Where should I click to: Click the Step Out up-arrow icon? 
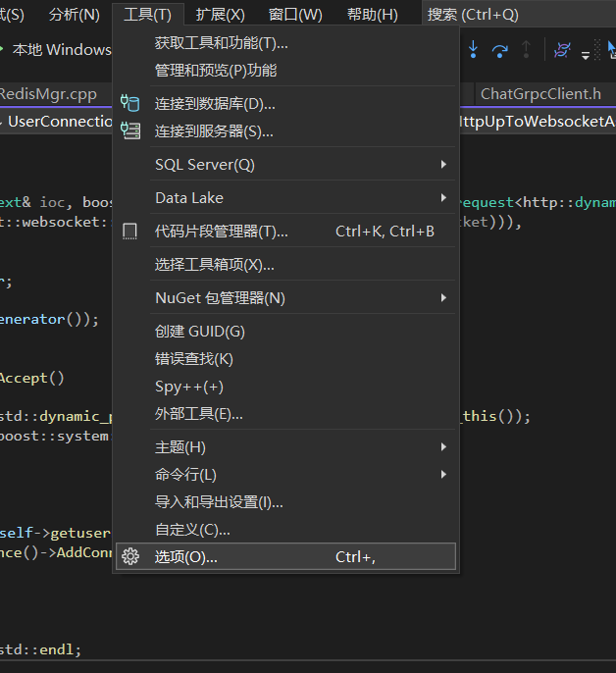point(526,49)
